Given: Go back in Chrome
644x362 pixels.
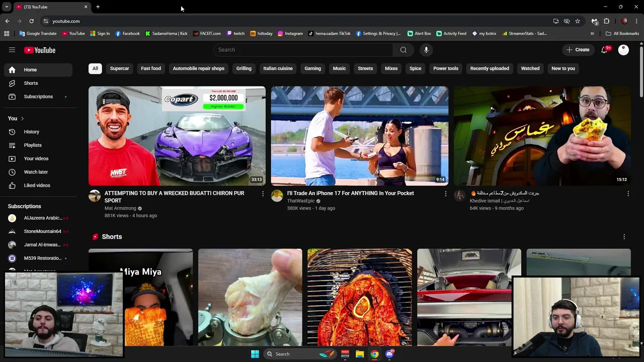Looking at the screenshot, I should pos(7,21).
